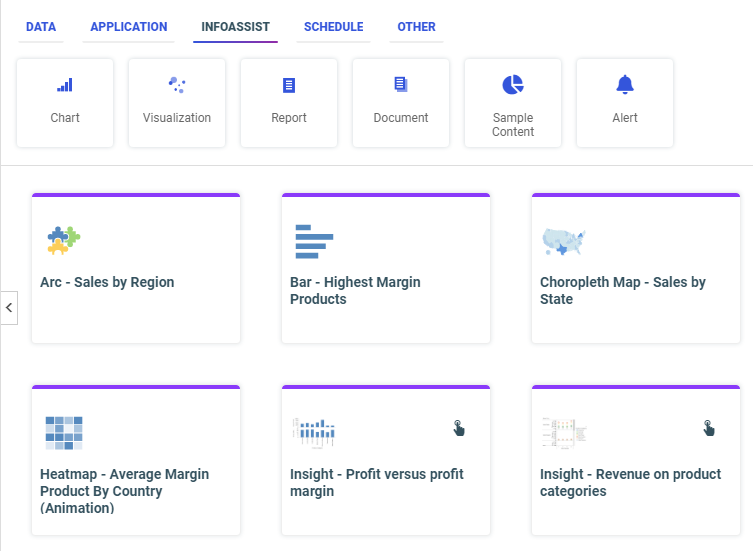This screenshot has width=753, height=551.
Task: Open Choropleth Map - Sales by State
Action: [622, 290]
